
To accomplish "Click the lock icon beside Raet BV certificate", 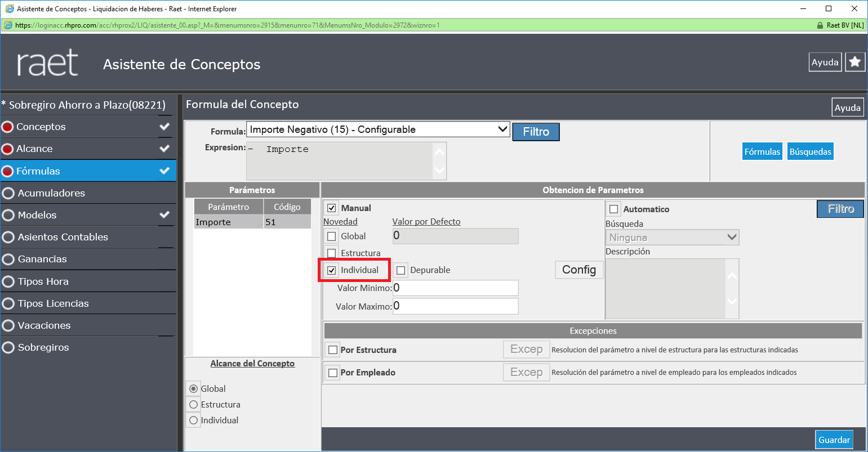I will coord(820,25).
